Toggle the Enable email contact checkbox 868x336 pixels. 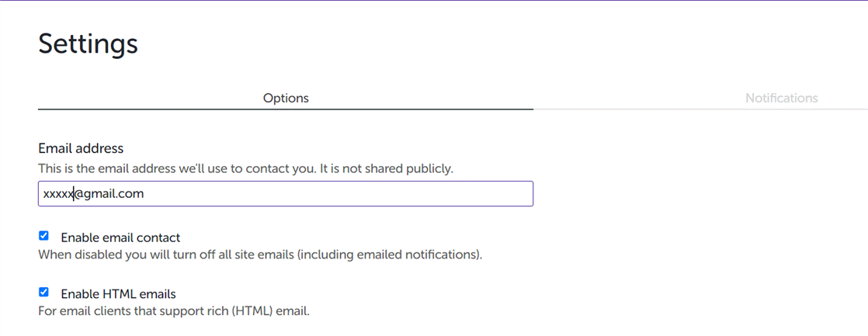(x=44, y=236)
